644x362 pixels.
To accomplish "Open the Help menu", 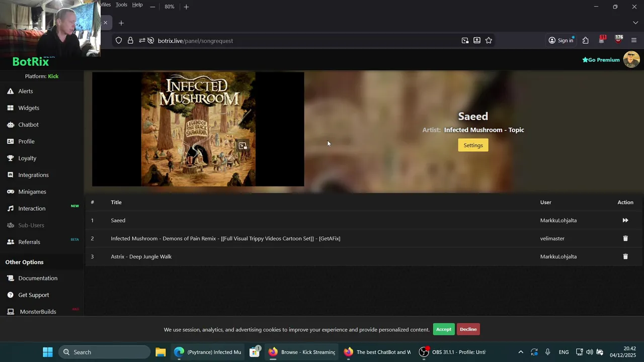I will [x=137, y=5].
